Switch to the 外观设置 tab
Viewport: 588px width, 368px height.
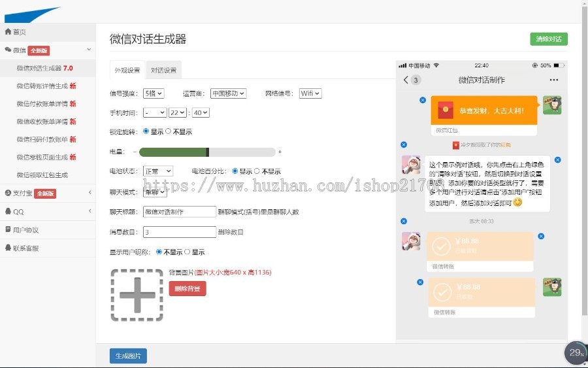tap(127, 70)
